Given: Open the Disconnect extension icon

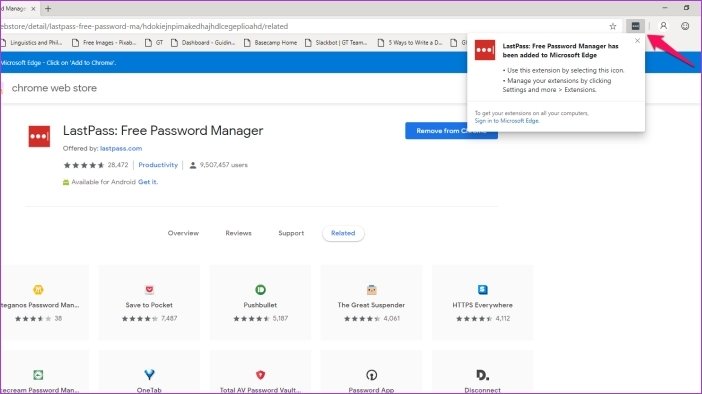Looking at the screenshot, I should (x=482, y=375).
